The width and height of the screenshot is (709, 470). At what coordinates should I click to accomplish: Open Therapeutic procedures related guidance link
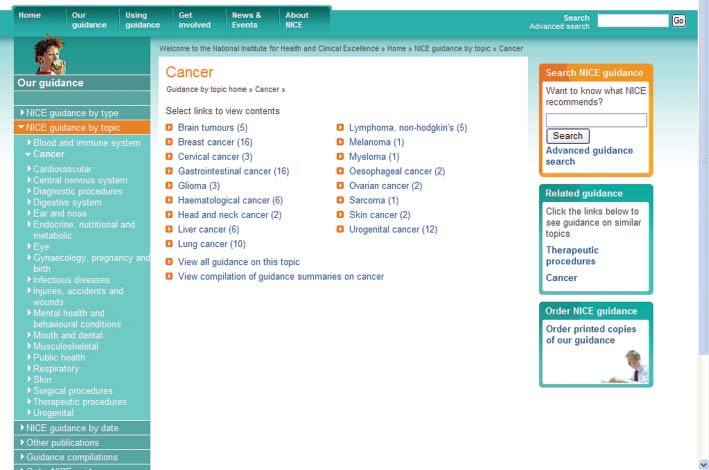[x=572, y=256]
